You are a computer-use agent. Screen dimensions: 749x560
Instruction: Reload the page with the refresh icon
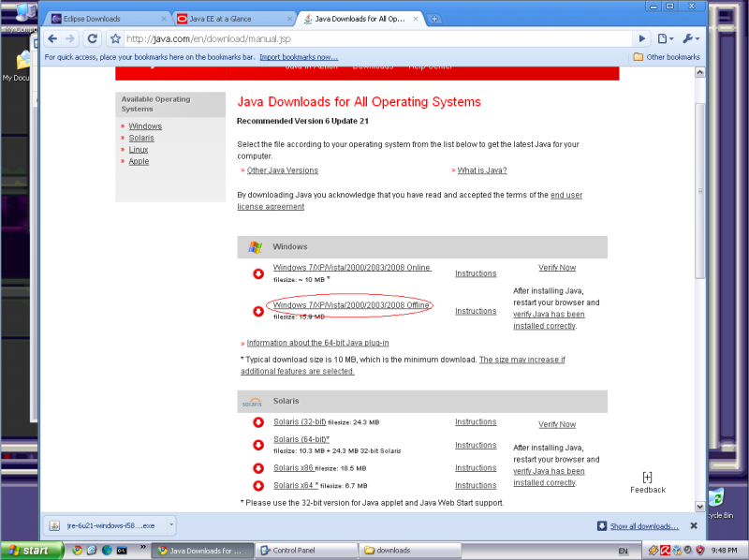pyautogui.click(x=92, y=38)
